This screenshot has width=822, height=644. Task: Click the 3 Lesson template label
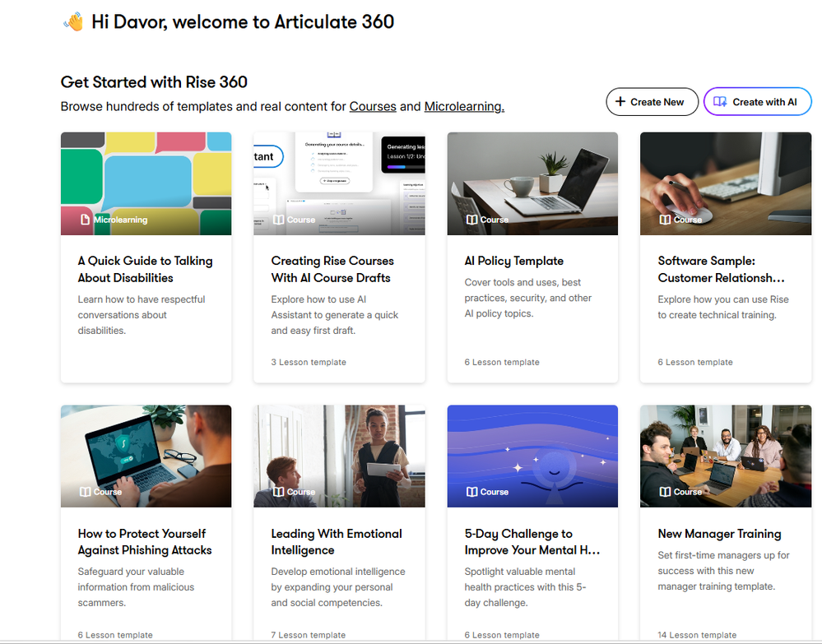point(309,362)
